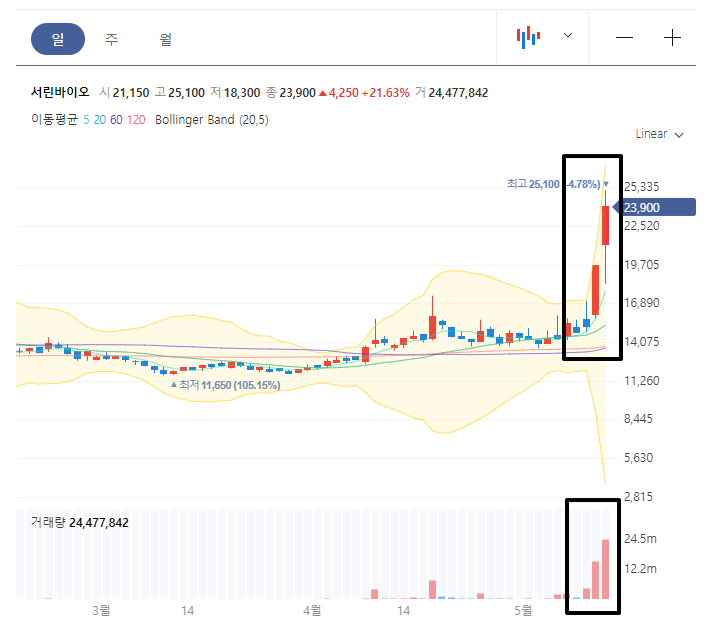Zoom out with the minus icon

[624, 38]
